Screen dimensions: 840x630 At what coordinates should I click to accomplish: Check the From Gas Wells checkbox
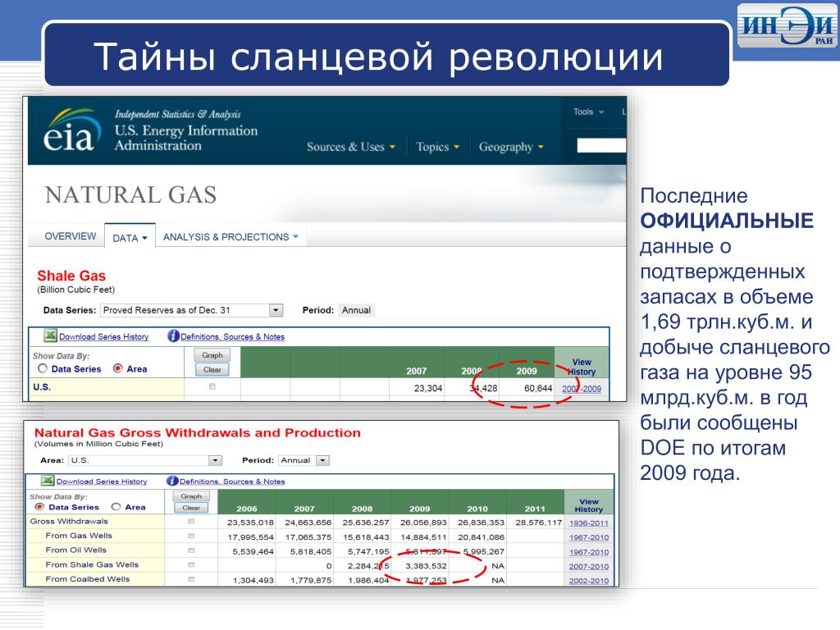191,536
